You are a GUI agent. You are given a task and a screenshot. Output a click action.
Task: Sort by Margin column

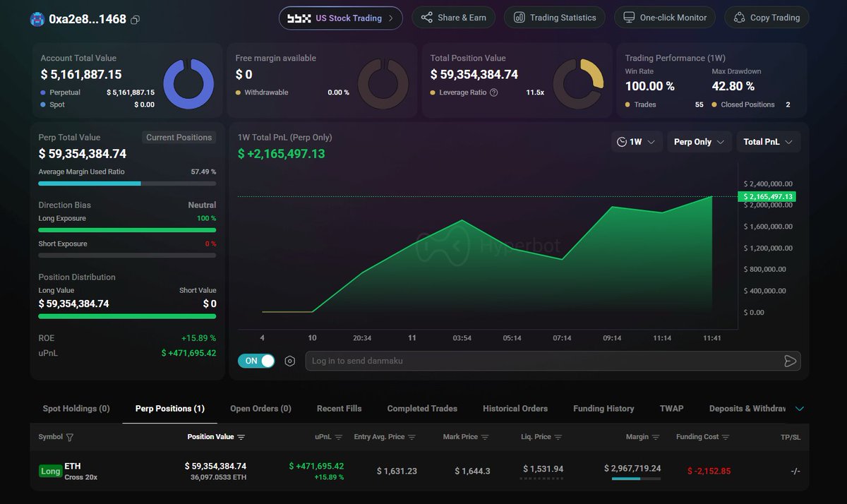pos(656,437)
